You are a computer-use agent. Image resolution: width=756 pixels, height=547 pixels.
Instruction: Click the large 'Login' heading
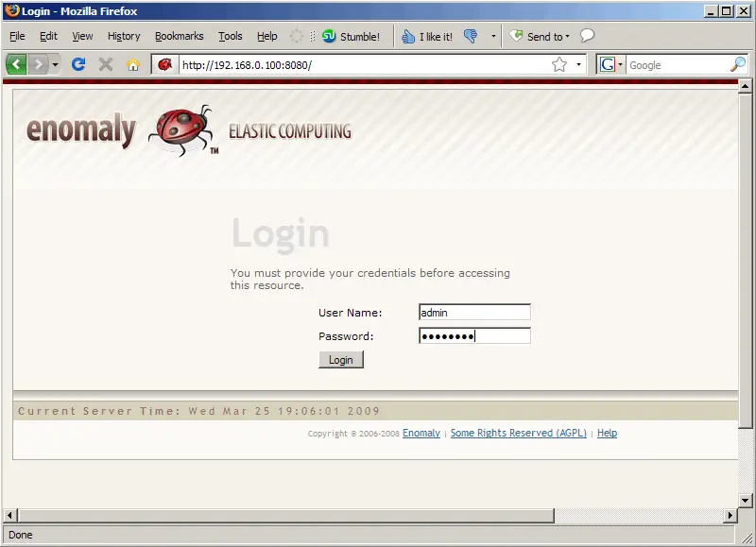click(281, 234)
